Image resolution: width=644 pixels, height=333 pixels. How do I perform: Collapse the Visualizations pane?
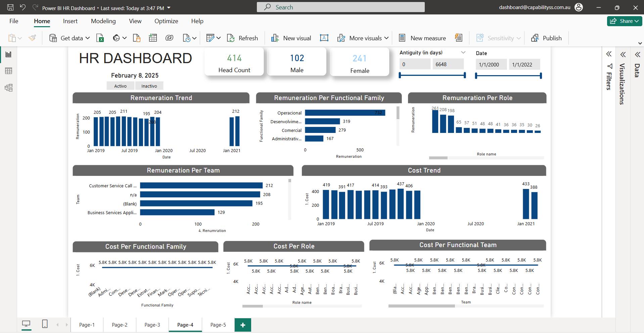click(623, 54)
